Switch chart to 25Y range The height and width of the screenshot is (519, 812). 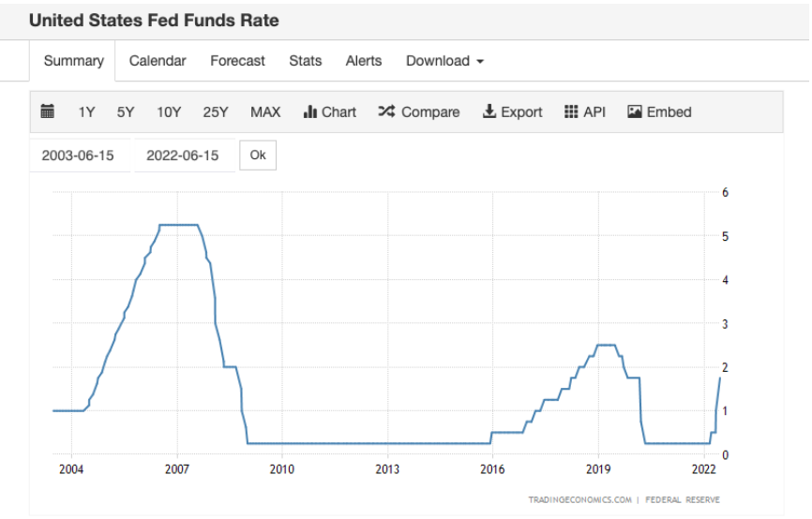216,111
